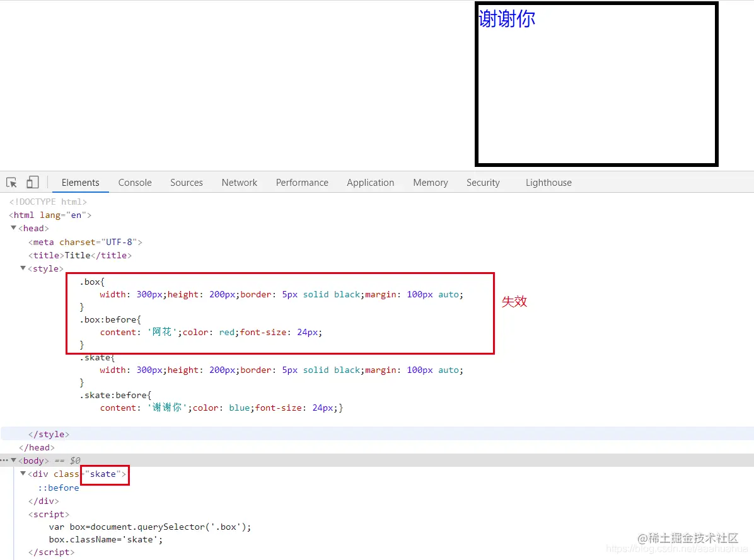
Task: Open the Memory tab
Action: (431, 183)
